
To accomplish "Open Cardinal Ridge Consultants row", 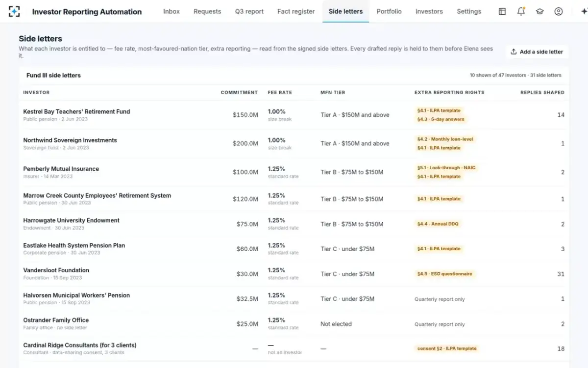I will click(294, 349).
